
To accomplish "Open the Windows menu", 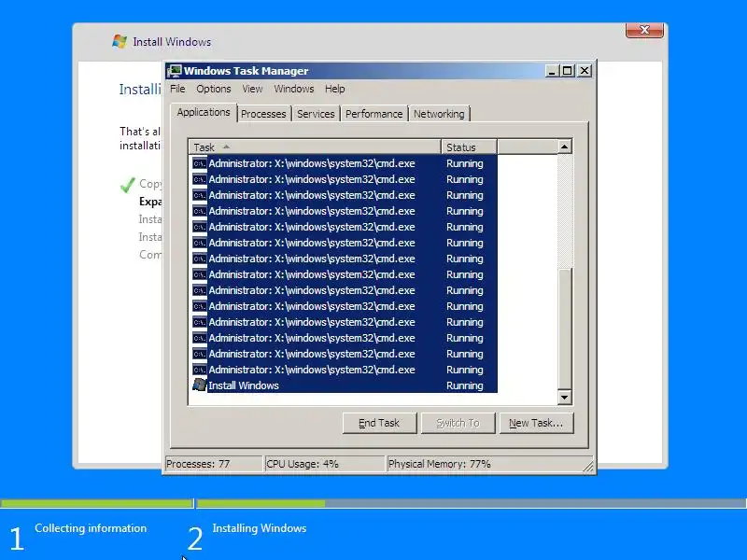I will (293, 89).
